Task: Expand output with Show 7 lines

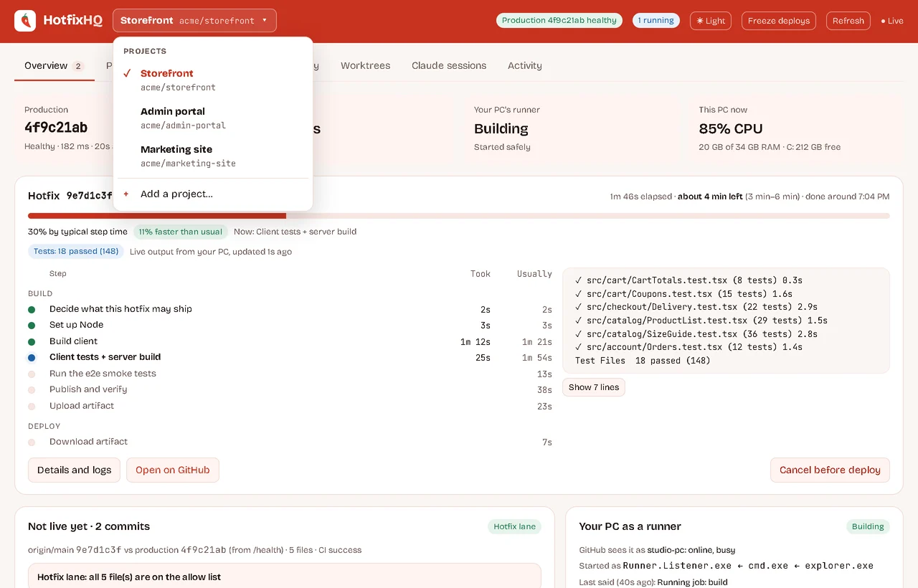Action: tap(594, 387)
